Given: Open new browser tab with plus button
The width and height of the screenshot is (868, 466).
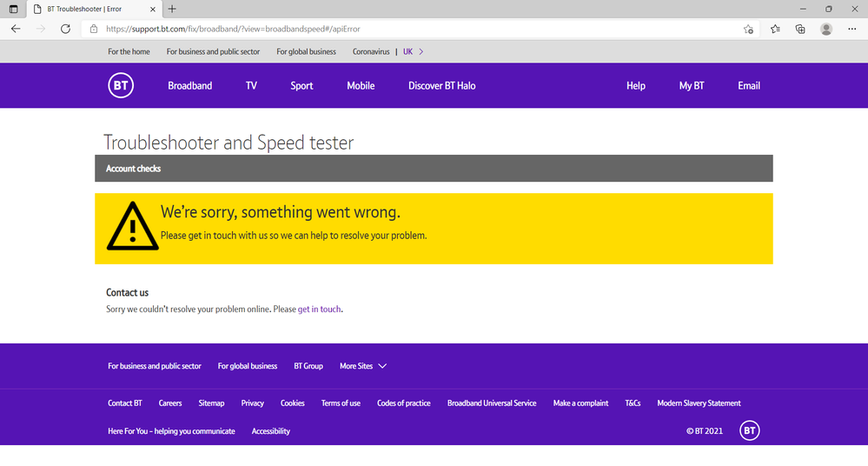Looking at the screenshot, I should 172,9.
